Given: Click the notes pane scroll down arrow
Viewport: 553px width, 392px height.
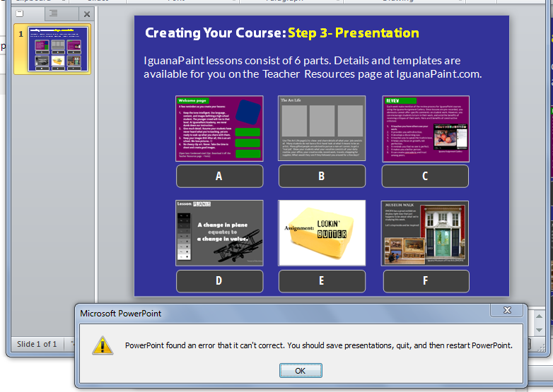Looking at the screenshot, I should (x=539, y=331).
